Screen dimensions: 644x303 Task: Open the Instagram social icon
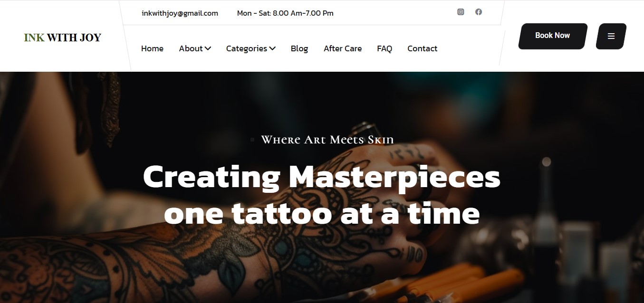(x=461, y=12)
